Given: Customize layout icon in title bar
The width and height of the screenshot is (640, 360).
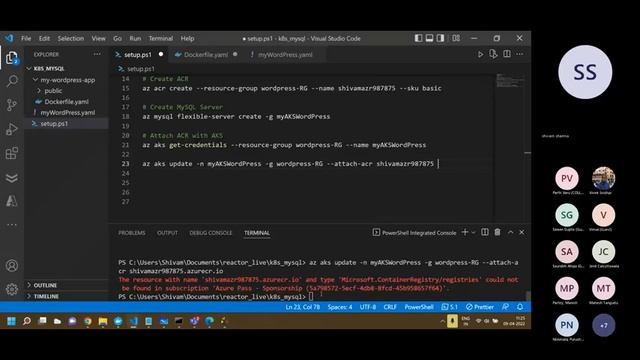Looking at the screenshot, I should 456,38.
